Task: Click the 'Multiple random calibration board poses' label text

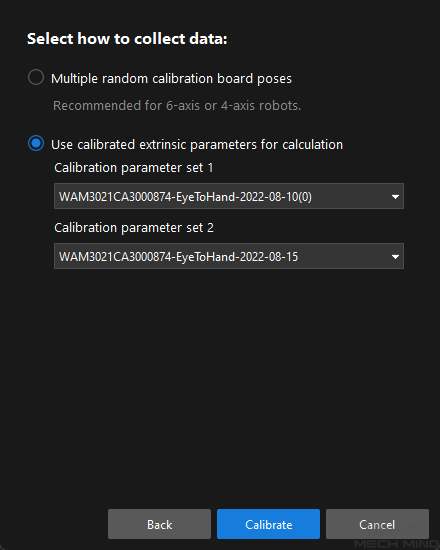Action: click(x=171, y=79)
